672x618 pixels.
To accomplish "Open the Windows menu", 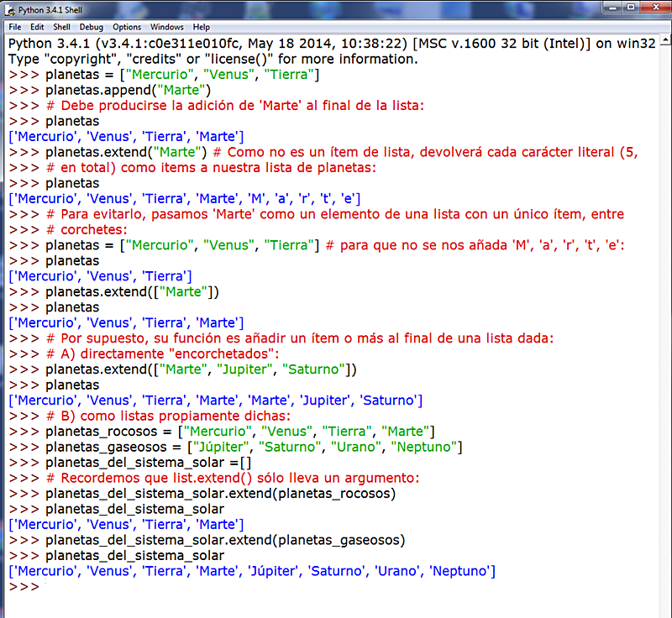I will click(x=166, y=27).
